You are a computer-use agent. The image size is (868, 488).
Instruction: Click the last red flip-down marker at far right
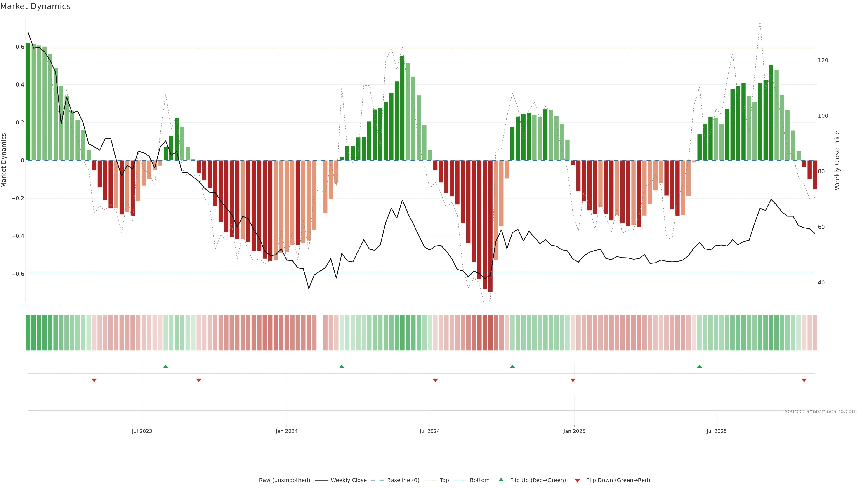click(x=804, y=380)
